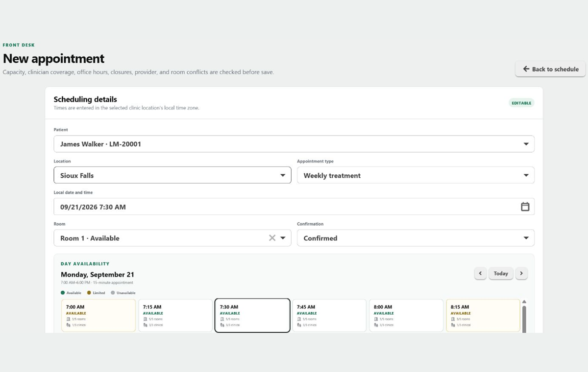Expand the Room dropdown arrow

tap(283, 238)
